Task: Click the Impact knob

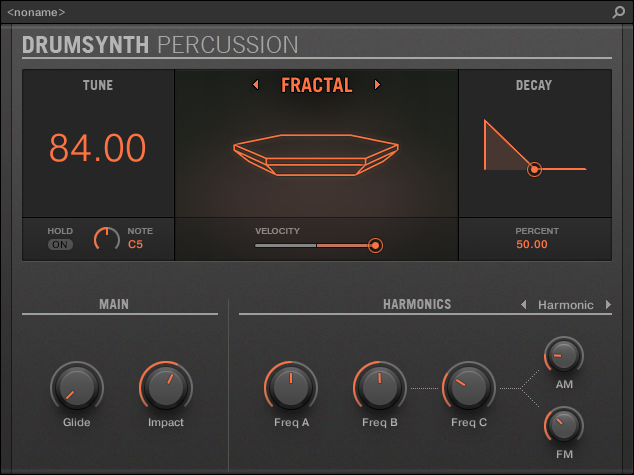Action: 166,386
